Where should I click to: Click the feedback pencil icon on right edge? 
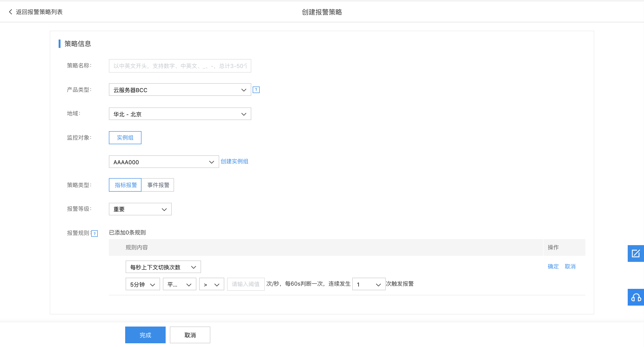coord(636,253)
